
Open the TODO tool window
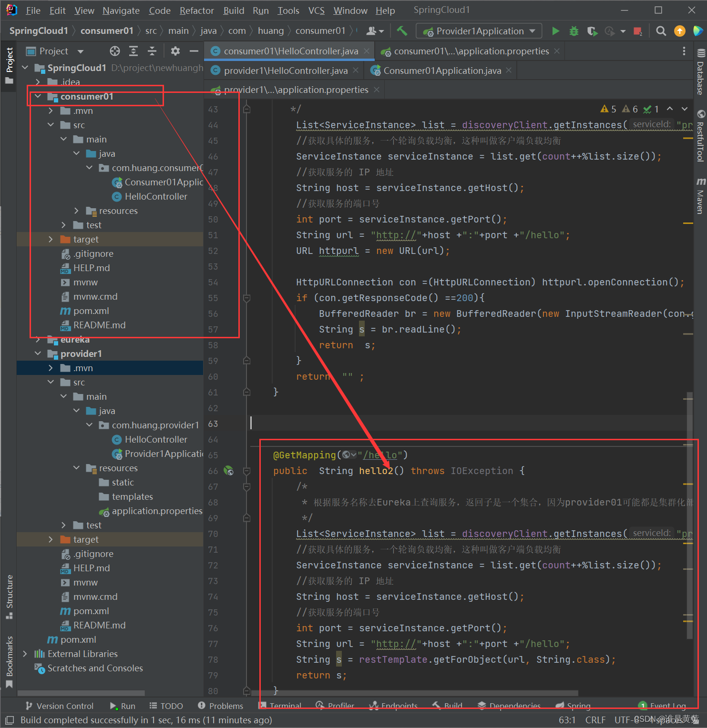click(166, 706)
